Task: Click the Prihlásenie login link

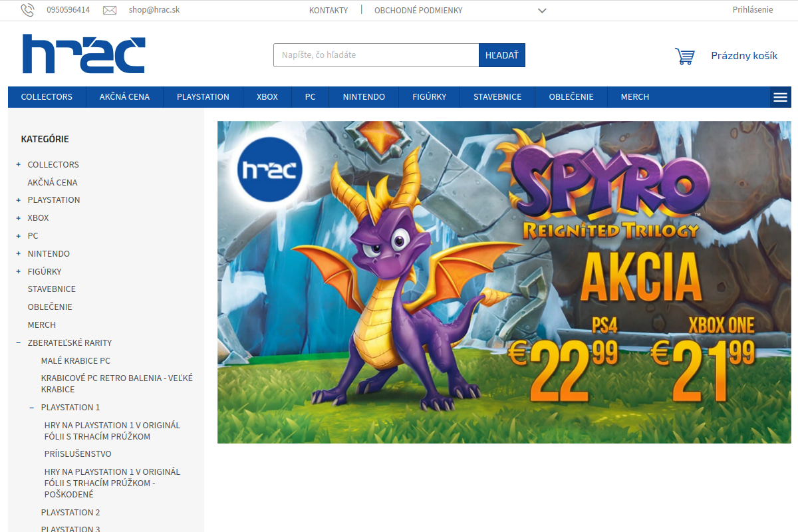Action: [x=753, y=10]
